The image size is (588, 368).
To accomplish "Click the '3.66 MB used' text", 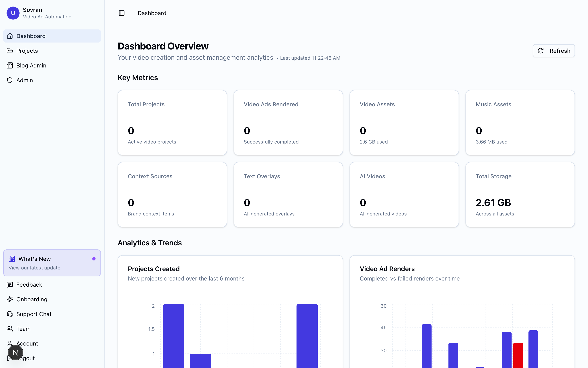I will click(x=492, y=142).
